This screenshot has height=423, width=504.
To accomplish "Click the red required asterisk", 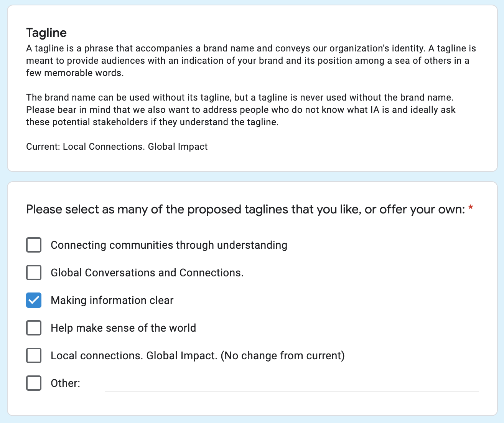I will 471,209.
